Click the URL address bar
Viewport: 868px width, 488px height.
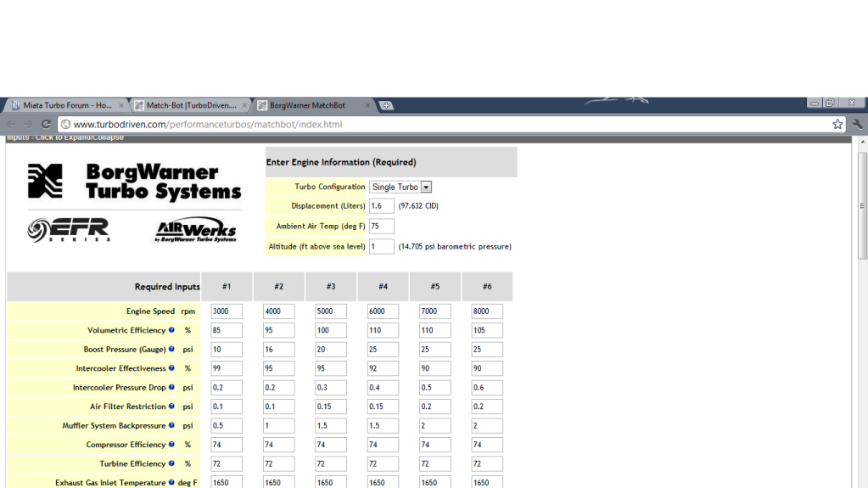(450, 125)
